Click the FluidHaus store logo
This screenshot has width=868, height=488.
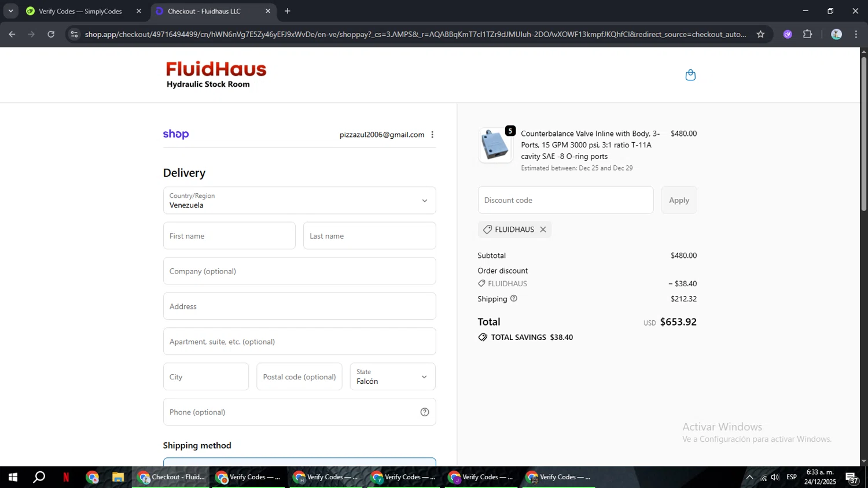click(216, 75)
